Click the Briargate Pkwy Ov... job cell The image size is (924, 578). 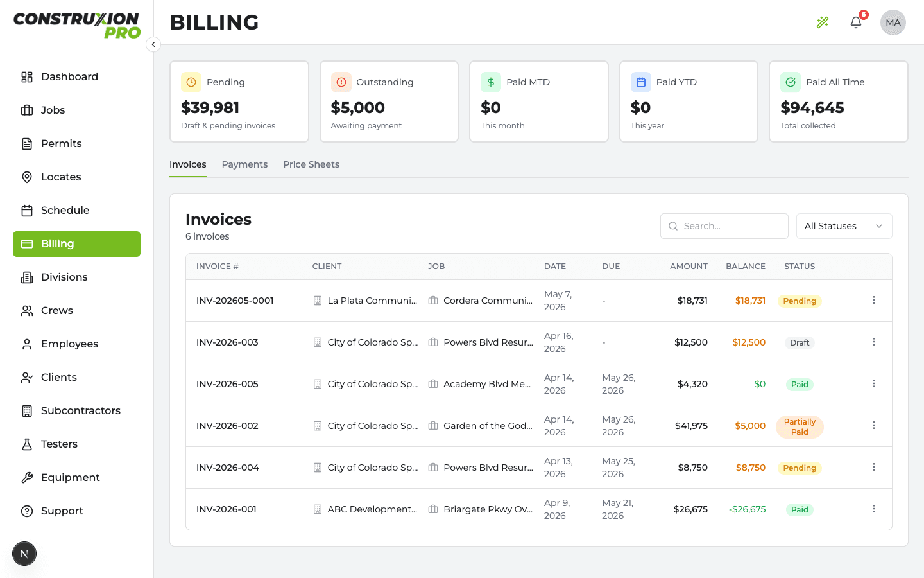pyautogui.click(x=481, y=509)
